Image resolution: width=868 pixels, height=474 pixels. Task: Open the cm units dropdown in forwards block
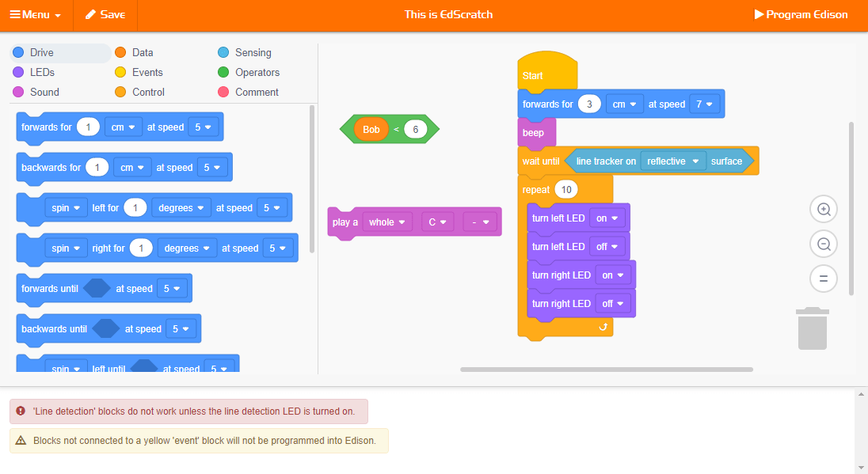click(624, 104)
